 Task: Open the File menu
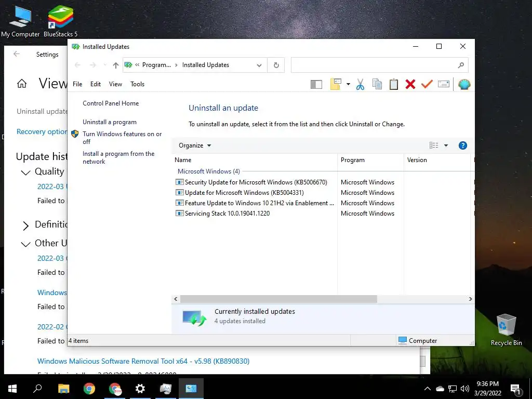pyautogui.click(x=77, y=84)
